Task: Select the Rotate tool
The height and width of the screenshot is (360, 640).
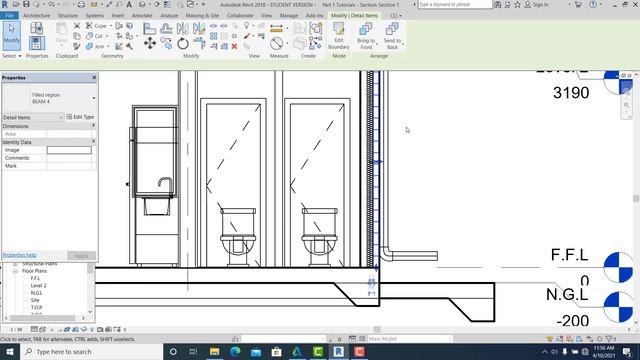Action: (182, 43)
